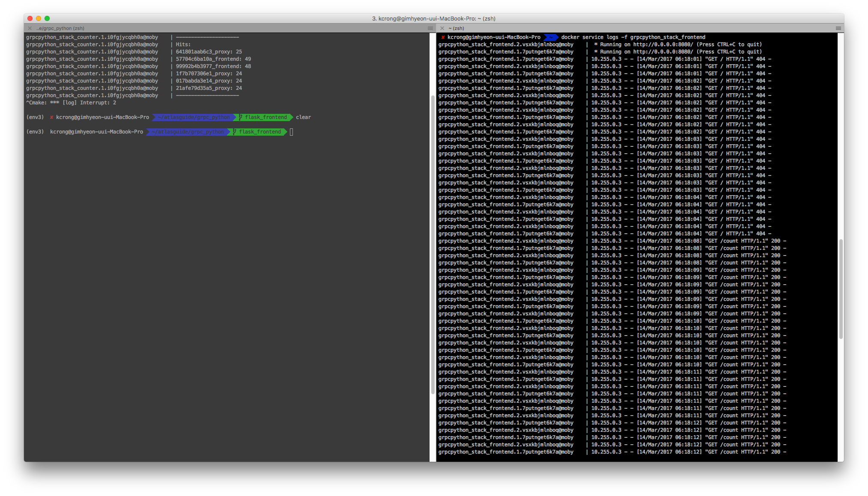Click the ~/atlasguide/grpc_python path on last prompt
Viewport: 868px width, 496px height.
click(188, 132)
